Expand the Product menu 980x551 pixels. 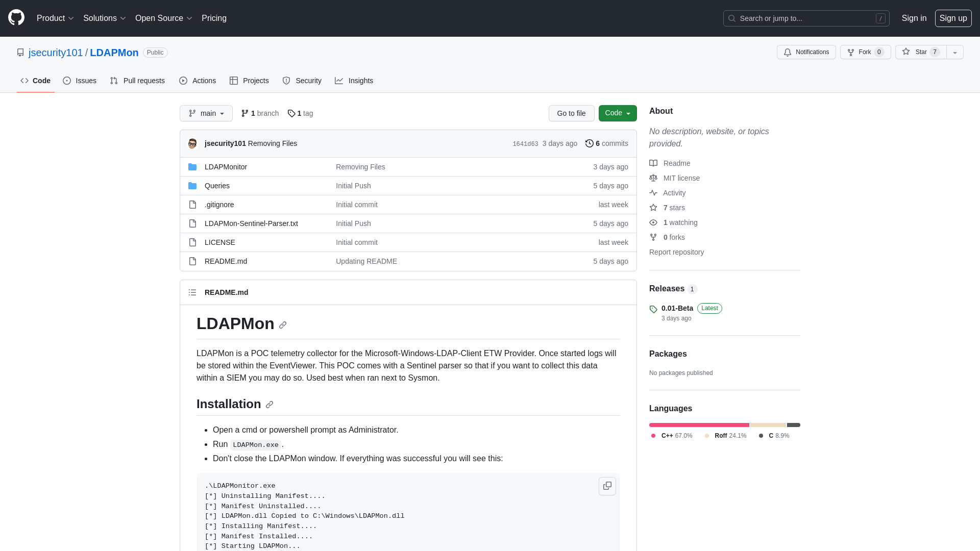click(x=55, y=18)
